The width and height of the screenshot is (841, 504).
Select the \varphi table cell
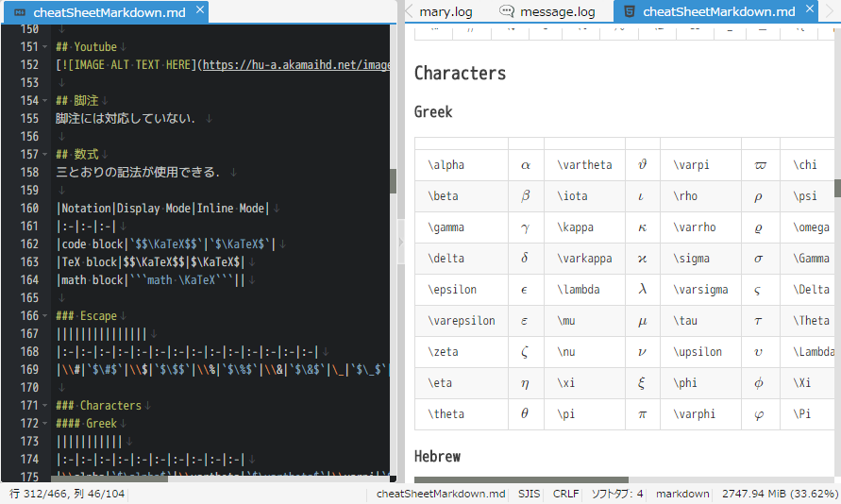pyautogui.click(x=700, y=414)
